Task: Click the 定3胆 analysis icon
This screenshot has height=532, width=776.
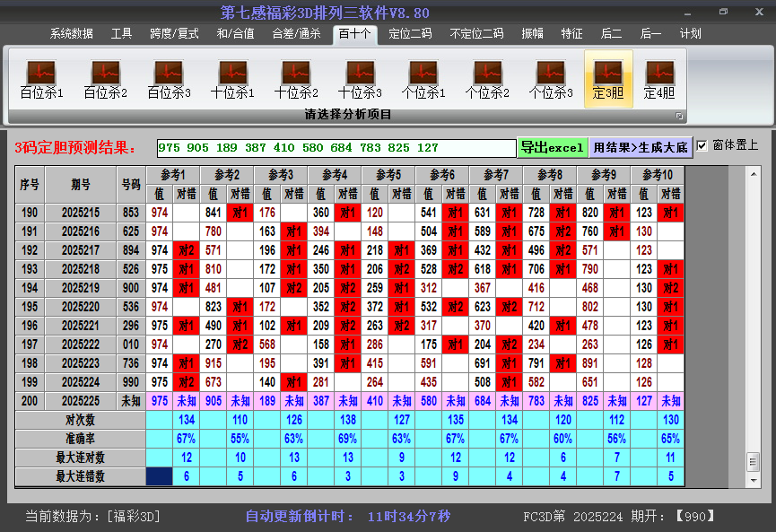Action: click(x=608, y=79)
